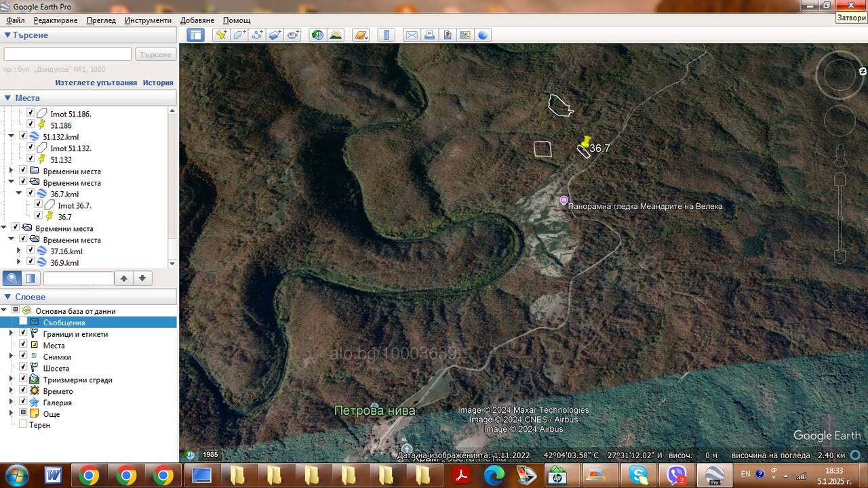
Task: Click north-up compass look joystick ring
Action: pyautogui.click(x=840, y=75)
